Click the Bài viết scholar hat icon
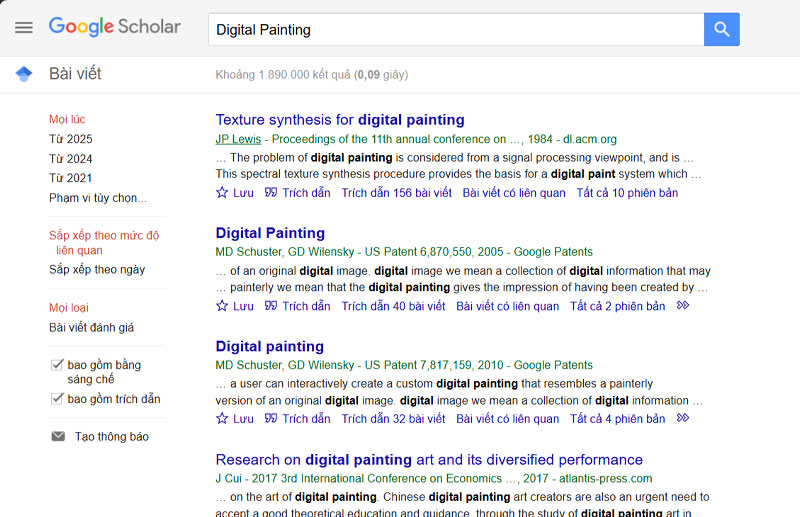 [x=24, y=74]
